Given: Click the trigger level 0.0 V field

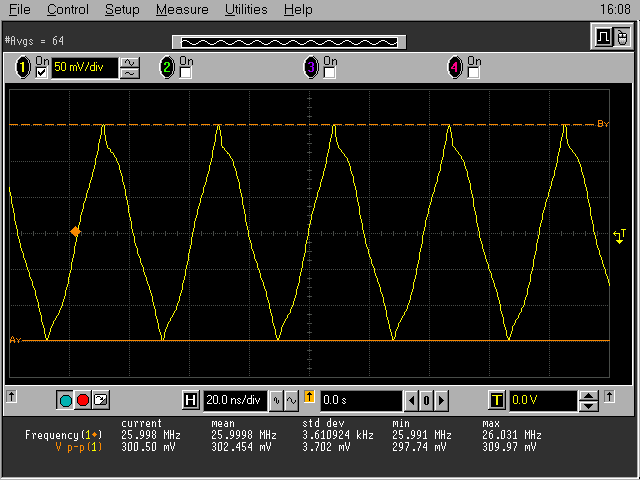Looking at the screenshot, I should 543,400.
